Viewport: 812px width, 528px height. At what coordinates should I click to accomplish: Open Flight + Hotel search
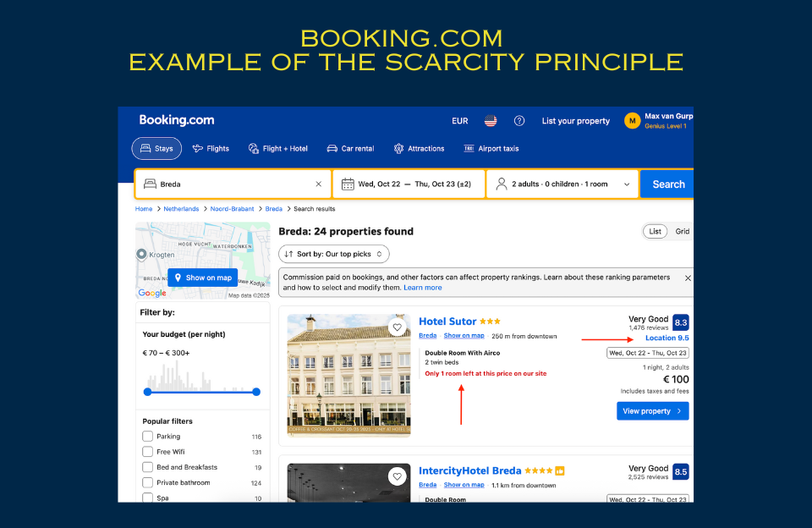pos(254,148)
